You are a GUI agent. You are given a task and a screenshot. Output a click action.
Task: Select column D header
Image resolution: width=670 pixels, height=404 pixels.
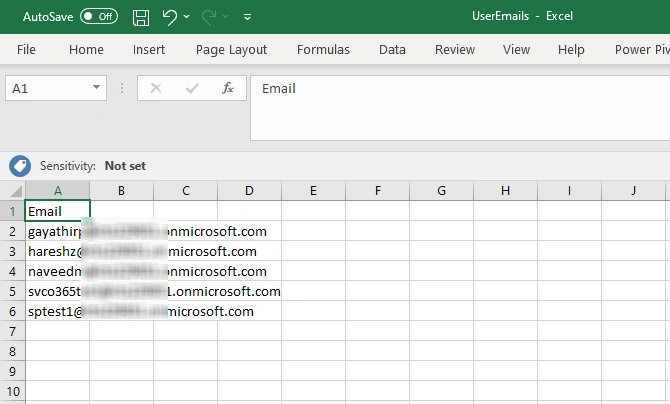point(250,191)
